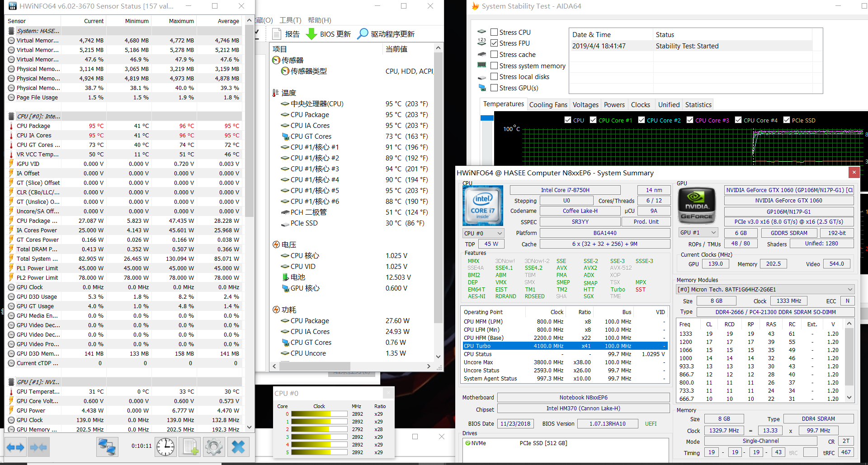The width and height of the screenshot is (868, 465).
Task: Click the Average column header
Action: [x=220, y=21]
